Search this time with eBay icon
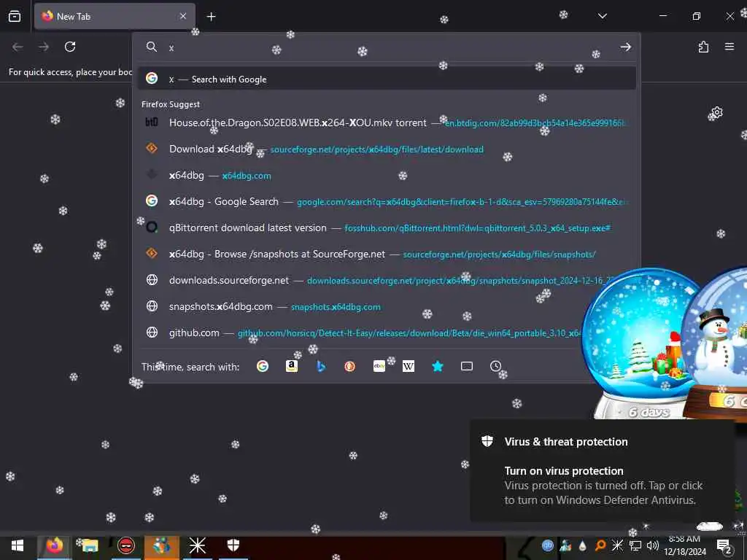This screenshot has width=747, height=560. point(379,366)
